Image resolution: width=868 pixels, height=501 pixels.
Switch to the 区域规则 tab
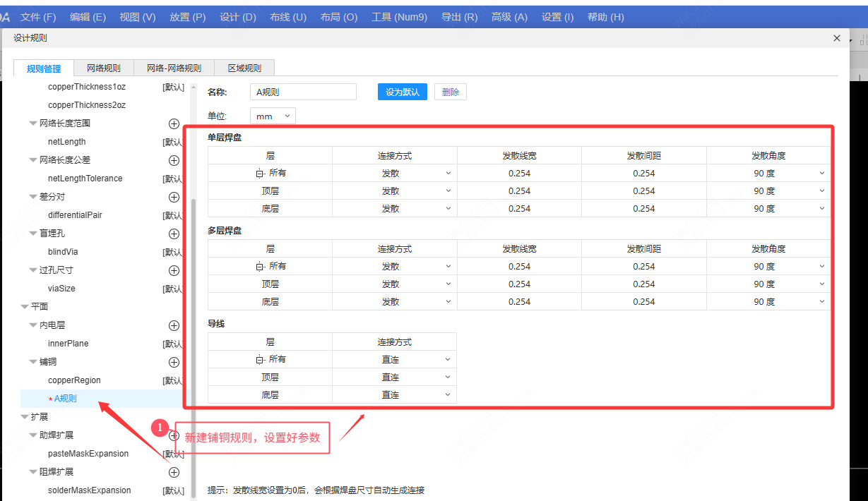244,68
